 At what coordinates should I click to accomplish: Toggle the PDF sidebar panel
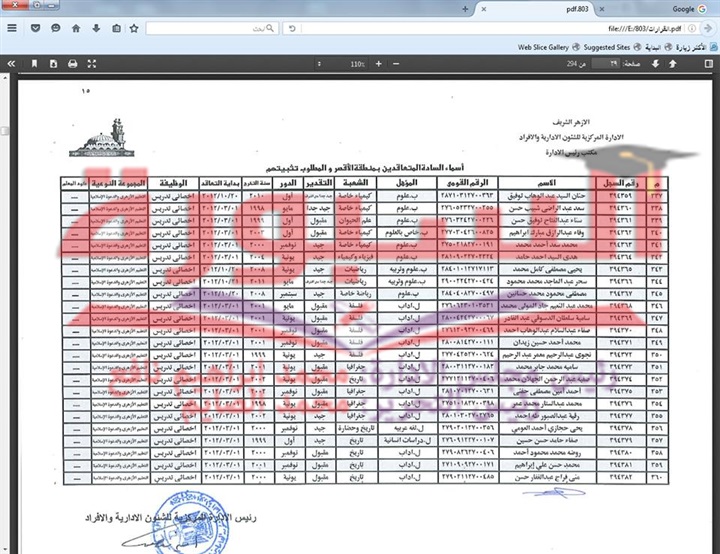coord(706,63)
